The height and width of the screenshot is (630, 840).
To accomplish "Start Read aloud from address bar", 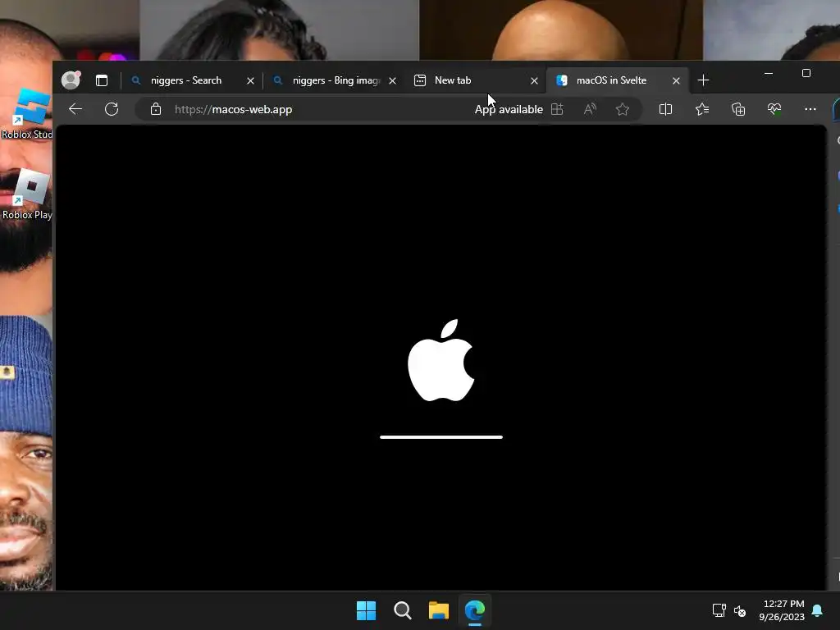I will tap(590, 109).
